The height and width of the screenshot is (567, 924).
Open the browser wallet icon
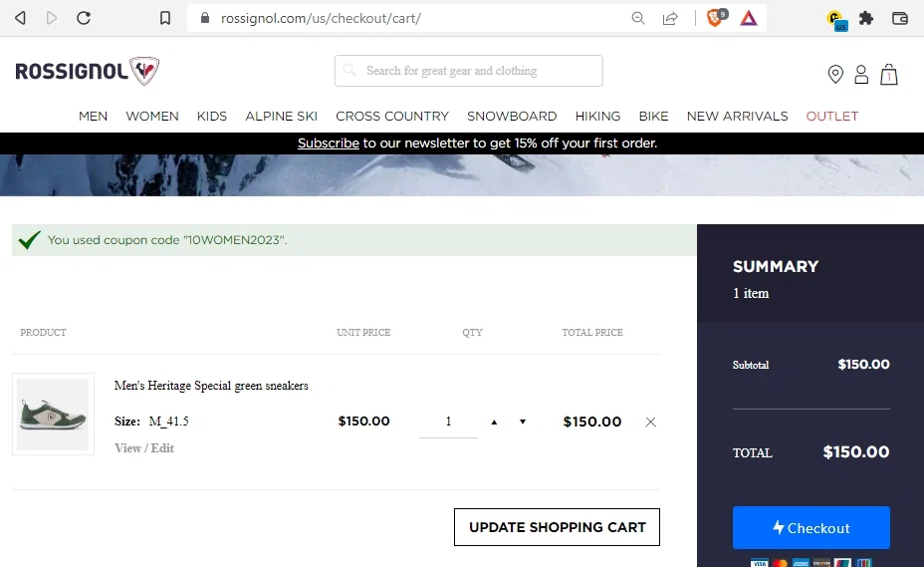[x=900, y=18]
